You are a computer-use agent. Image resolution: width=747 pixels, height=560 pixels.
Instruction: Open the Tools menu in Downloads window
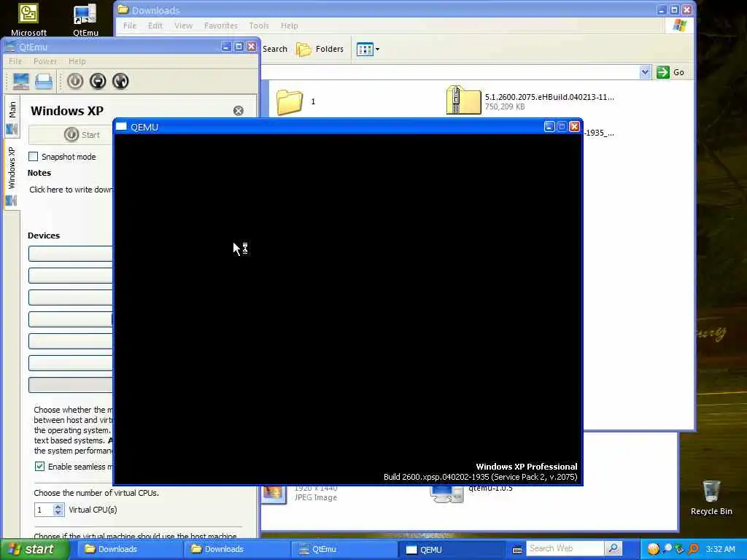[x=259, y=26]
